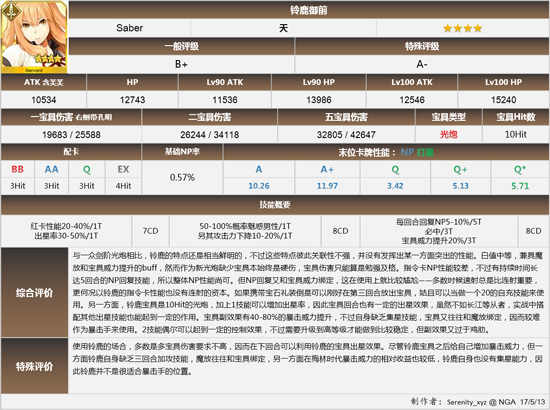Viewport: 550px width, 410px height.
Task: Click the 特殊评级 header
Action: (x=422, y=46)
